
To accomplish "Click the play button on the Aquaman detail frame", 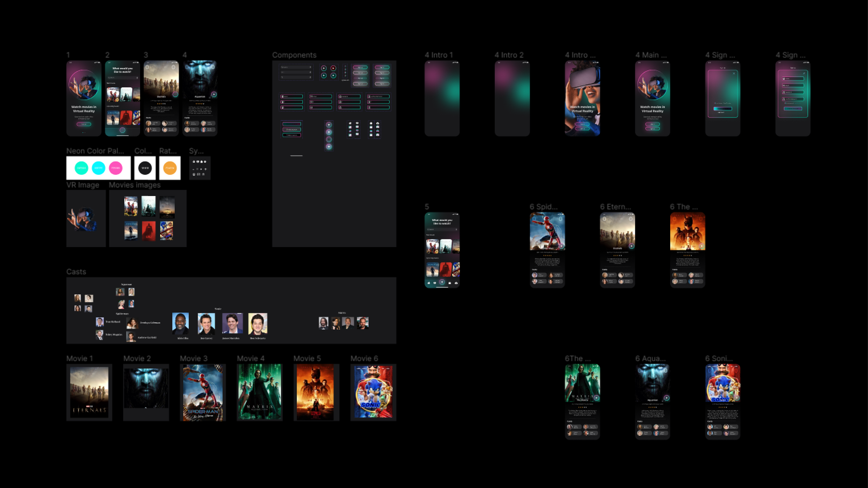I will [667, 398].
